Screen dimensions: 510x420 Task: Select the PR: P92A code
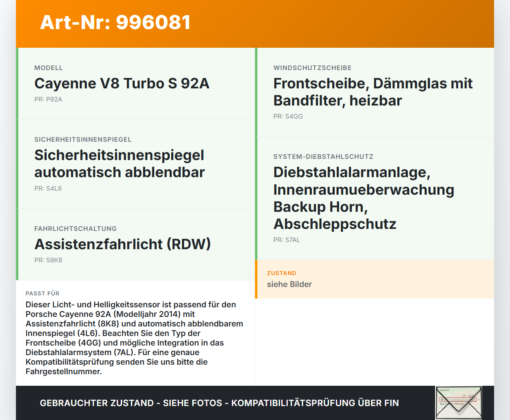[x=48, y=99]
